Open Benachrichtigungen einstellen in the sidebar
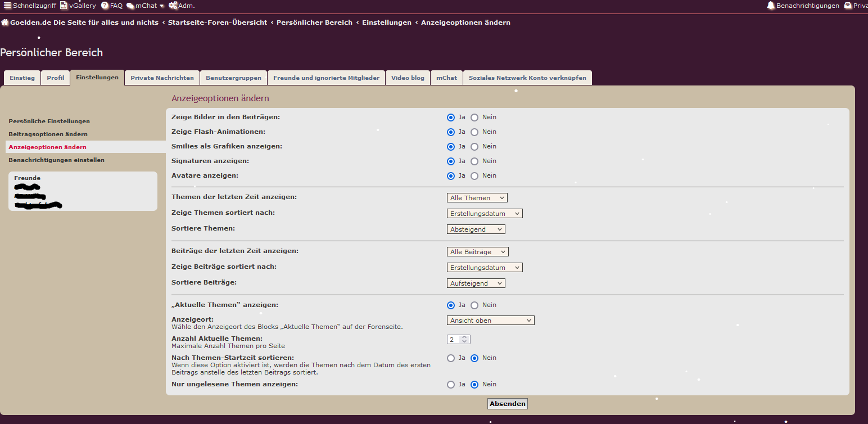Image resolution: width=868 pixels, height=424 pixels. tap(56, 160)
